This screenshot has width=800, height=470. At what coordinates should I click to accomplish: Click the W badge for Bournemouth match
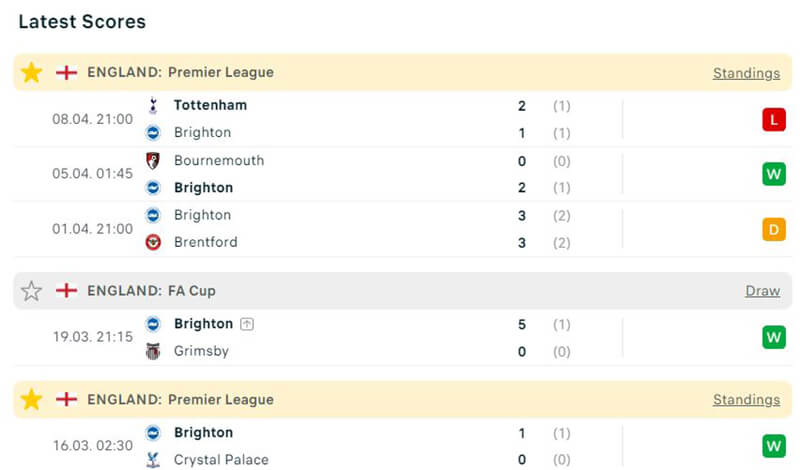point(773,174)
